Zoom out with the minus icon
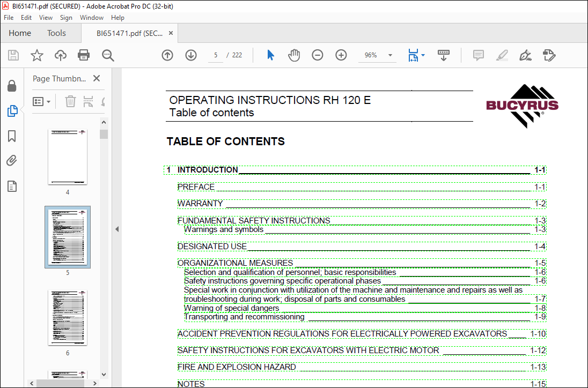 317,55
